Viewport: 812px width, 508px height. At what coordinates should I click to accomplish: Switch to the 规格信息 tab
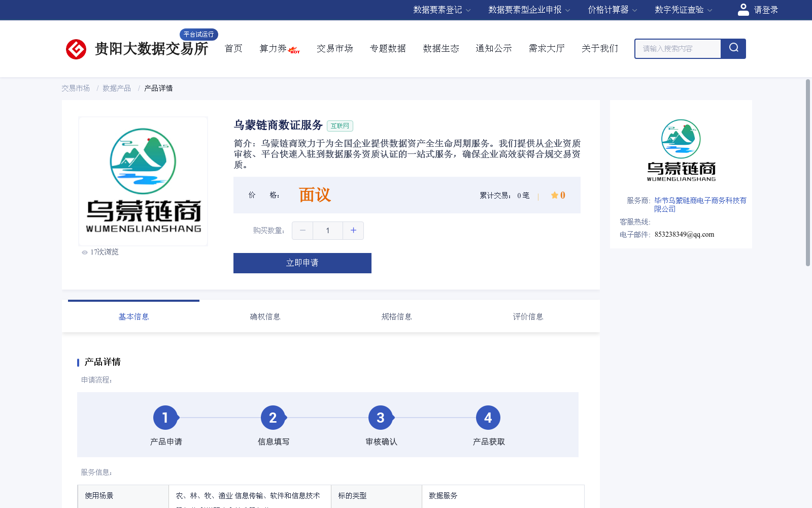click(396, 316)
